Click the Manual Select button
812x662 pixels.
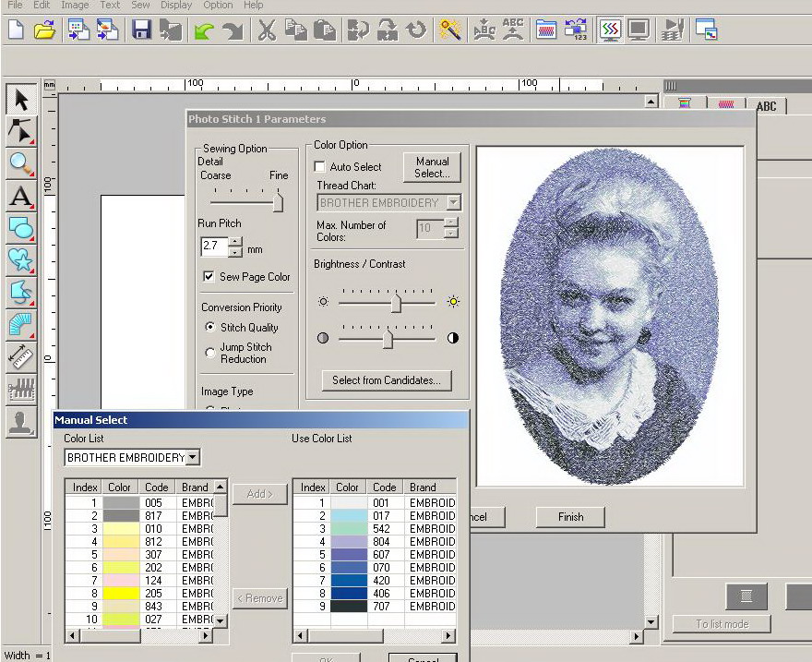tap(432, 167)
